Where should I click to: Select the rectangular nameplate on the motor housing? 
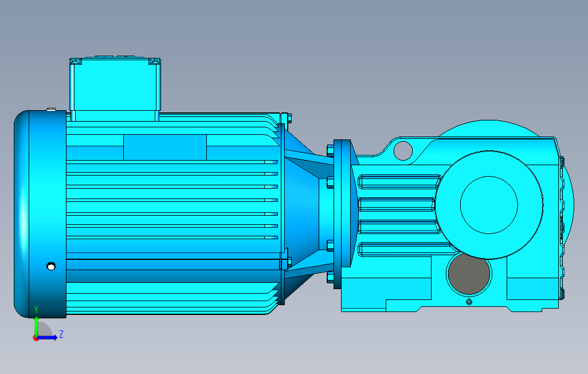(165, 147)
